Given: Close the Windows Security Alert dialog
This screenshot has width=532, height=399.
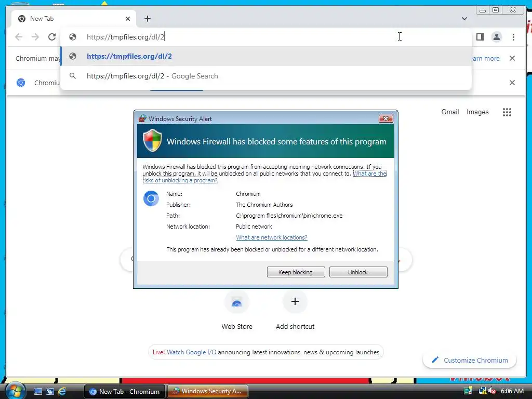Looking at the screenshot, I should pyautogui.click(x=386, y=119).
